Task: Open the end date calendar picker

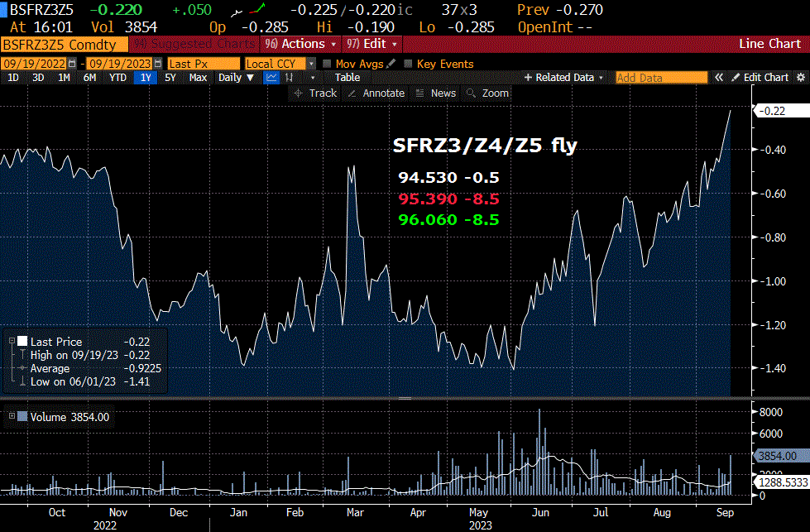Action: click(x=158, y=64)
